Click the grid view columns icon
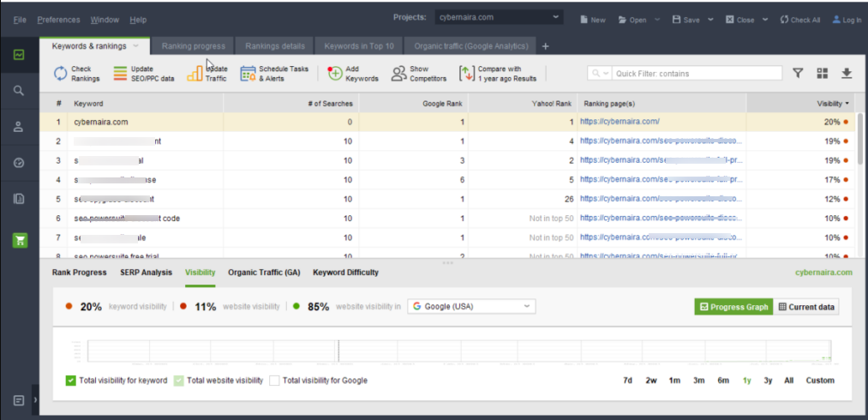The width and height of the screenshot is (868, 420). (x=823, y=74)
